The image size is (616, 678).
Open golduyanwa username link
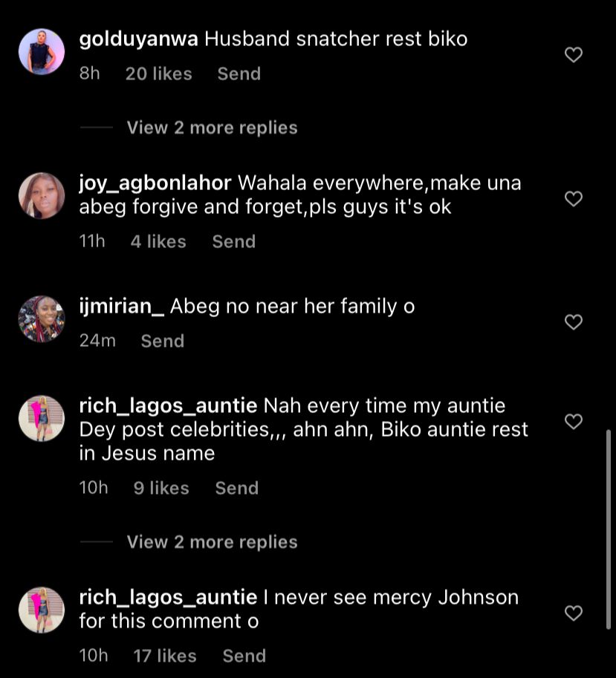[138, 39]
